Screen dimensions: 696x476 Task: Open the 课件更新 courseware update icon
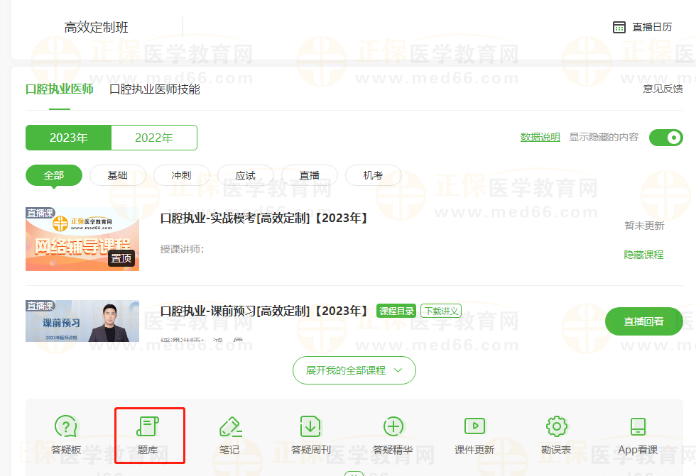pyautogui.click(x=475, y=428)
